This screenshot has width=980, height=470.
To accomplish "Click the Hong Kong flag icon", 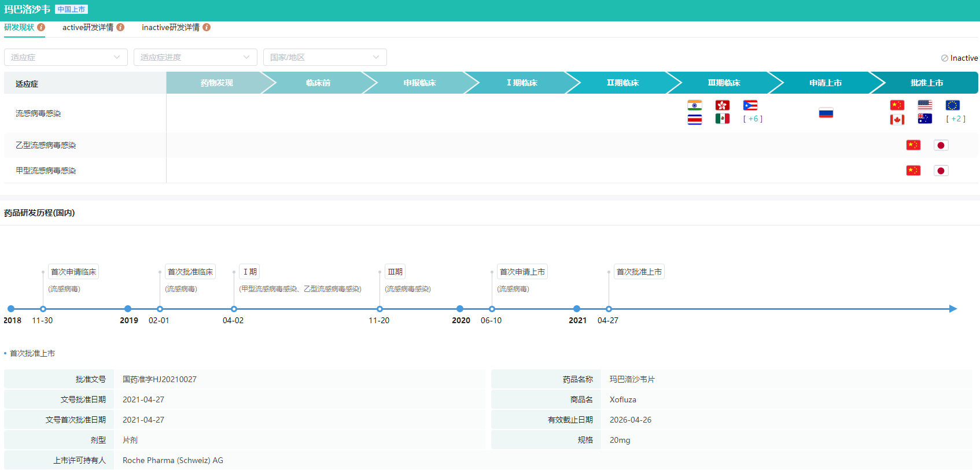I will 722,105.
